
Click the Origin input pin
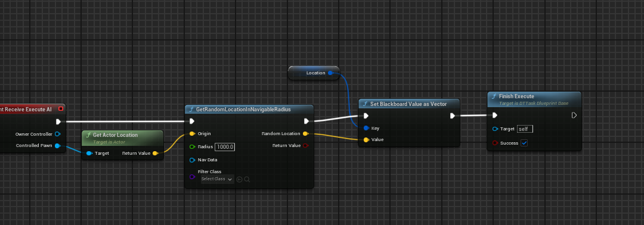[192, 133]
